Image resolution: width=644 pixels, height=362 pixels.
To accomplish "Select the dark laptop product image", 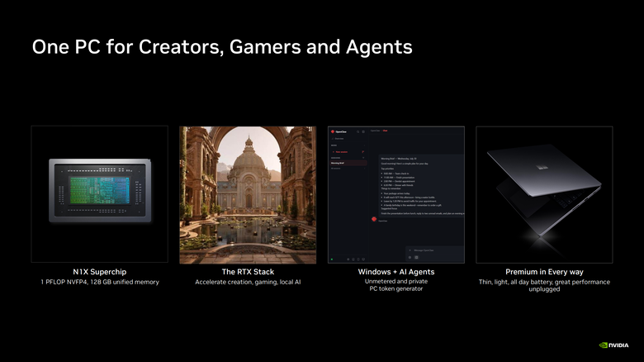I will pos(544,194).
